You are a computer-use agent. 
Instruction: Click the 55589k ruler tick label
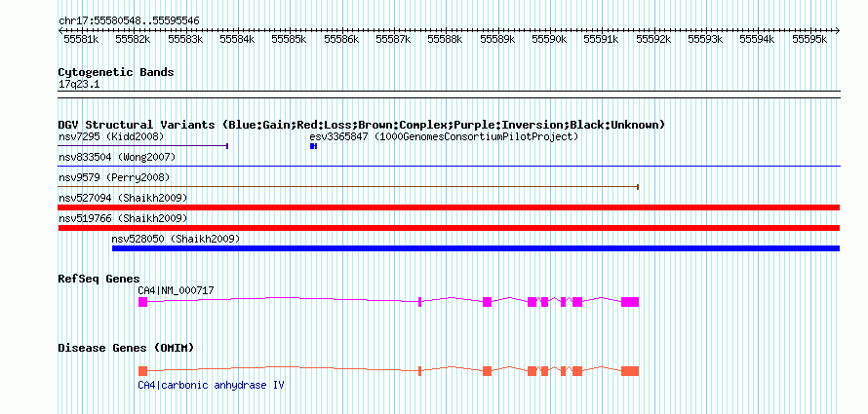tap(497, 39)
